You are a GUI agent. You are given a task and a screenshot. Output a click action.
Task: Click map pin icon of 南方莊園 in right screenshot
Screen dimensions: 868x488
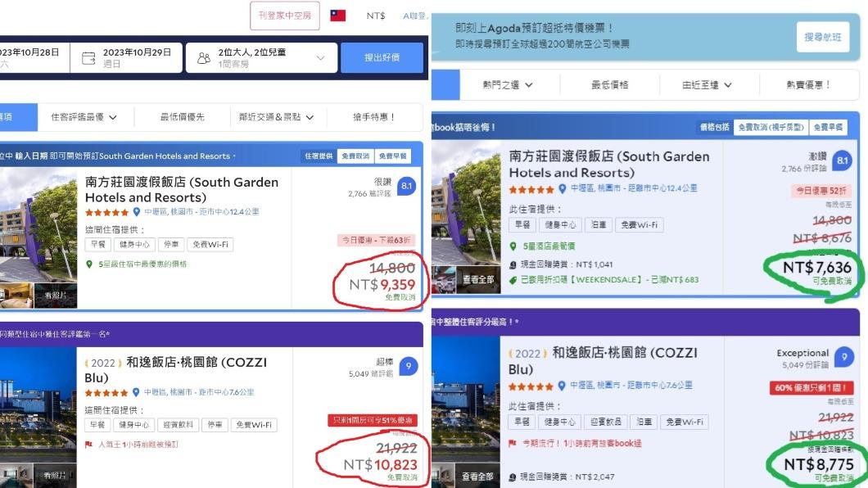coord(563,188)
